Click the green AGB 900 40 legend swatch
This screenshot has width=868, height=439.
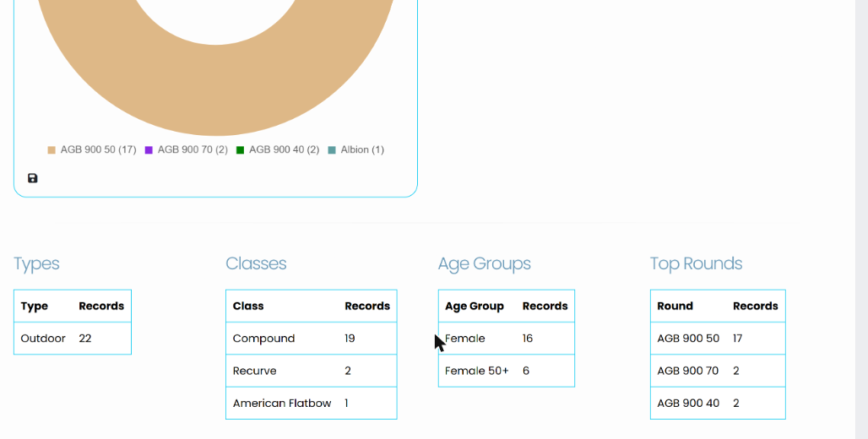click(241, 150)
